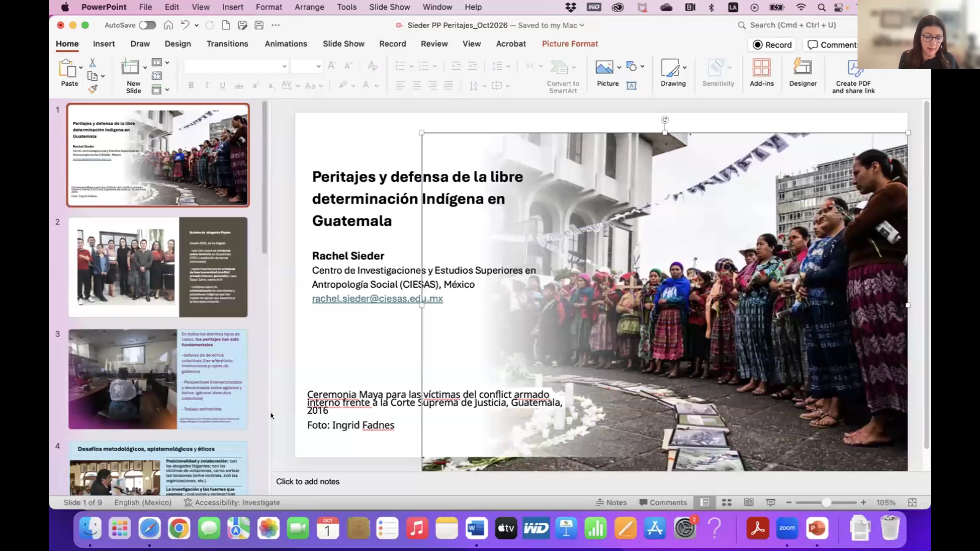Open the Arrange menu
The image size is (980, 551).
(x=309, y=7)
